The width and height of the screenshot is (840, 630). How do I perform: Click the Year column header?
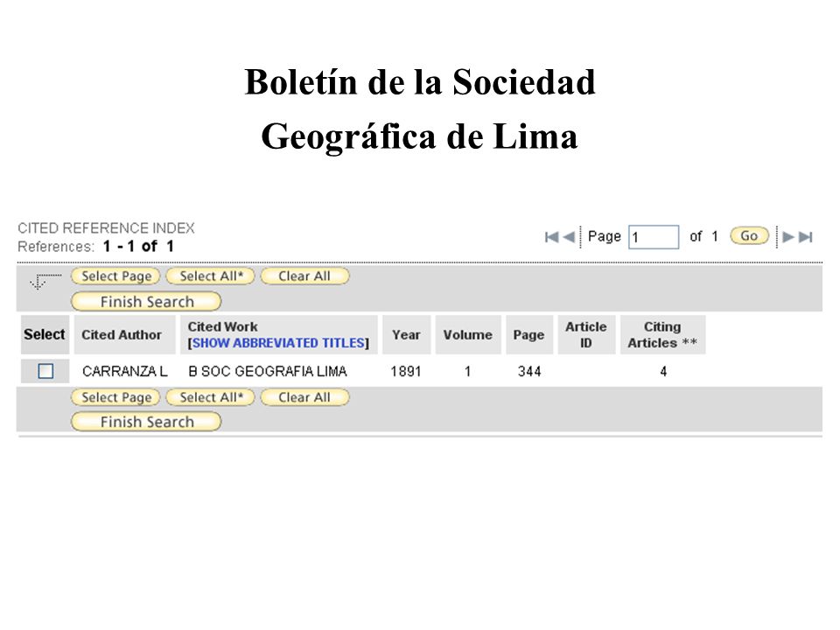click(x=406, y=335)
